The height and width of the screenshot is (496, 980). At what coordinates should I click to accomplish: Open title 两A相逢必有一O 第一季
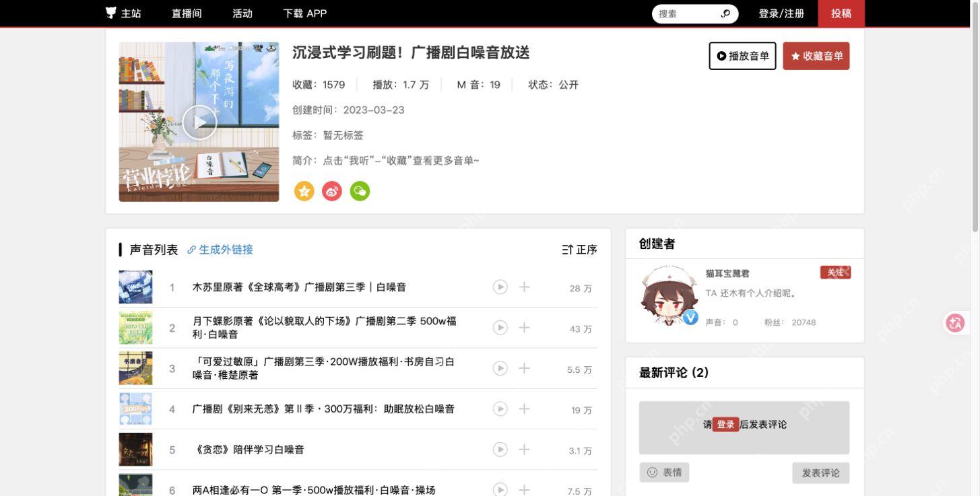[314, 490]
